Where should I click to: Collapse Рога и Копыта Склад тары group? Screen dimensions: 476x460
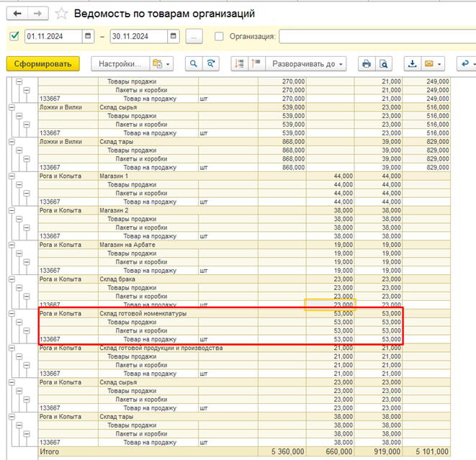[12, 417]
